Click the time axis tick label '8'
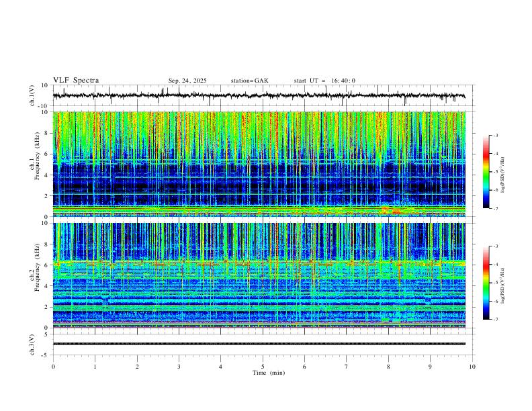The height and width of the screenshot is (411, 532). coord(388,367)
